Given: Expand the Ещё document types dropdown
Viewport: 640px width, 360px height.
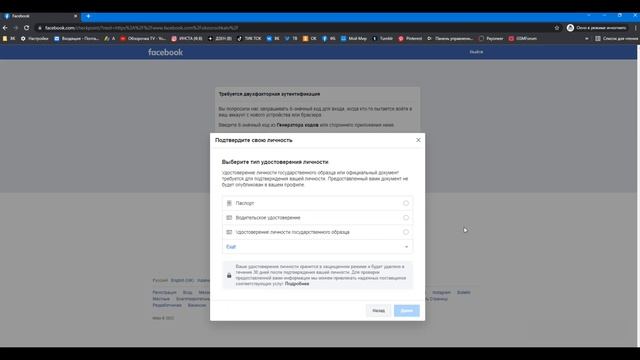Looking at the screenshot, I should click(x=317, y=247).
